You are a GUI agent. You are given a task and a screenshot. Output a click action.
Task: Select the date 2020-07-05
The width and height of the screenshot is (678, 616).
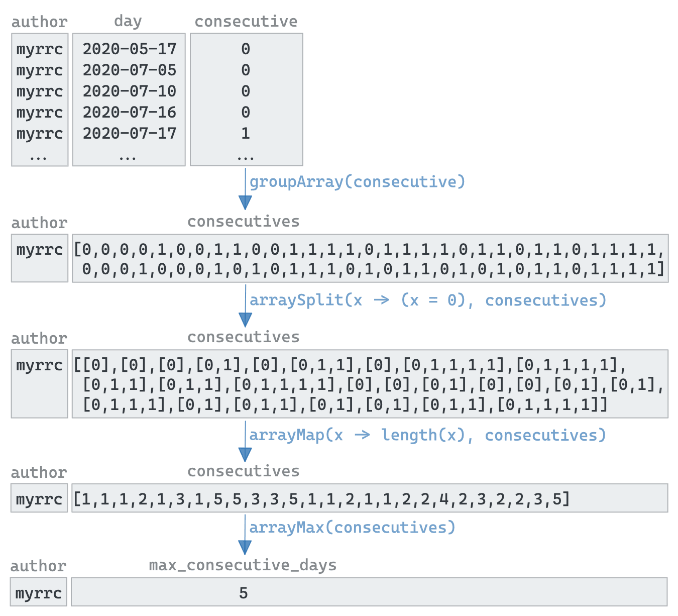(130, 70)
